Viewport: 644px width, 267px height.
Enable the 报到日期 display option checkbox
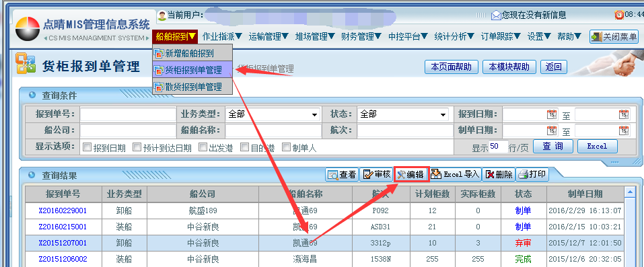(x=87, y=147)
